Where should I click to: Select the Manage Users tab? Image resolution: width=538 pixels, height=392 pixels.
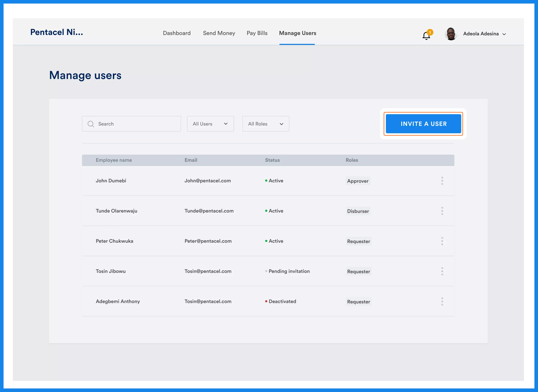[x=298, y=33]
